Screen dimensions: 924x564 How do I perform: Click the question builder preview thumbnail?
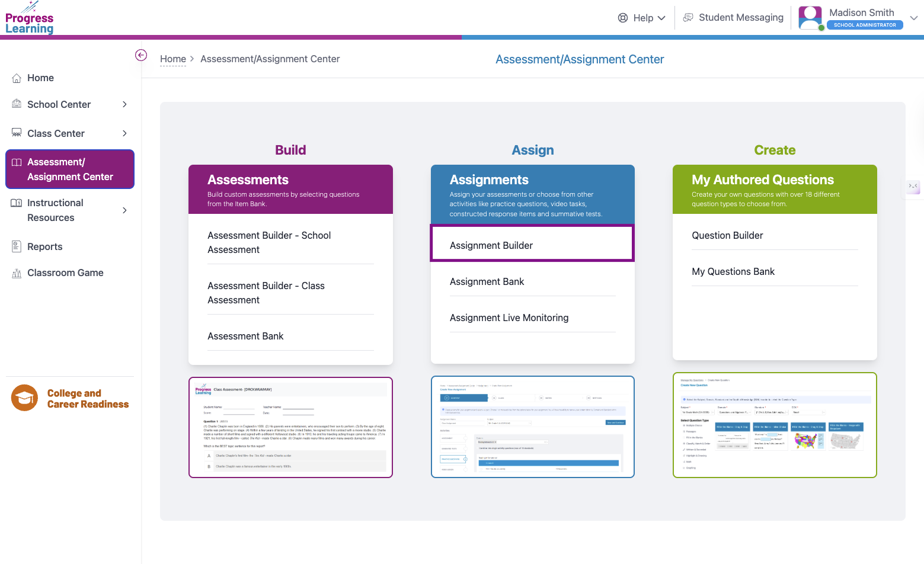[x=775, y=425]
